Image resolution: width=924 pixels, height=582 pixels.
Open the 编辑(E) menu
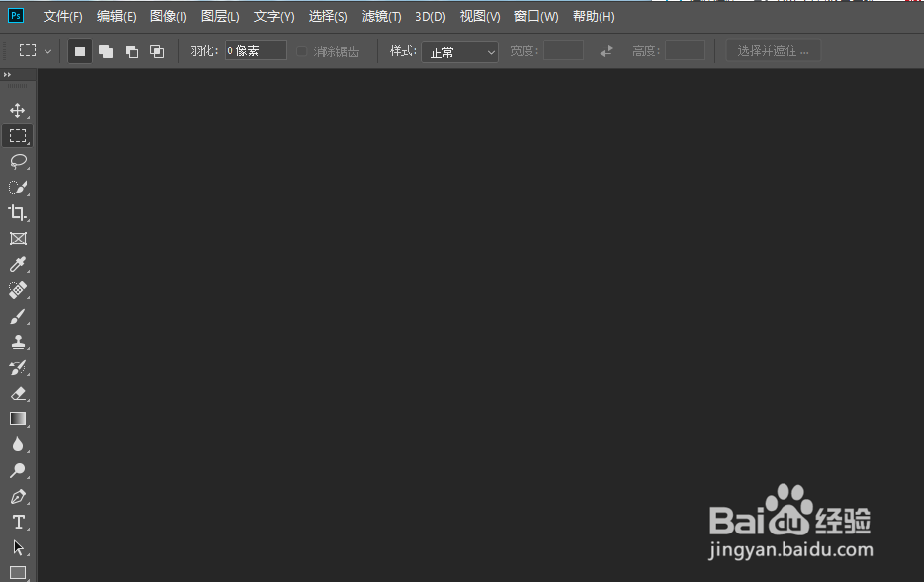[117, 17]
